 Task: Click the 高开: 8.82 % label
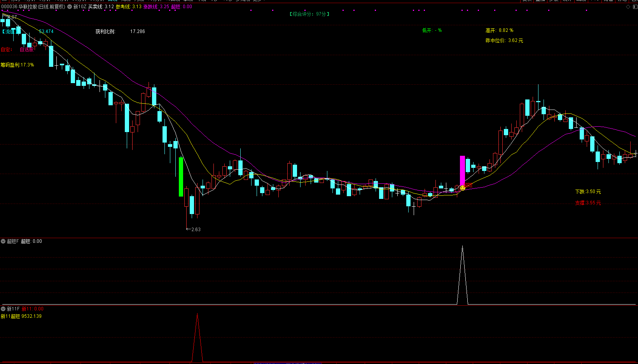500,30
